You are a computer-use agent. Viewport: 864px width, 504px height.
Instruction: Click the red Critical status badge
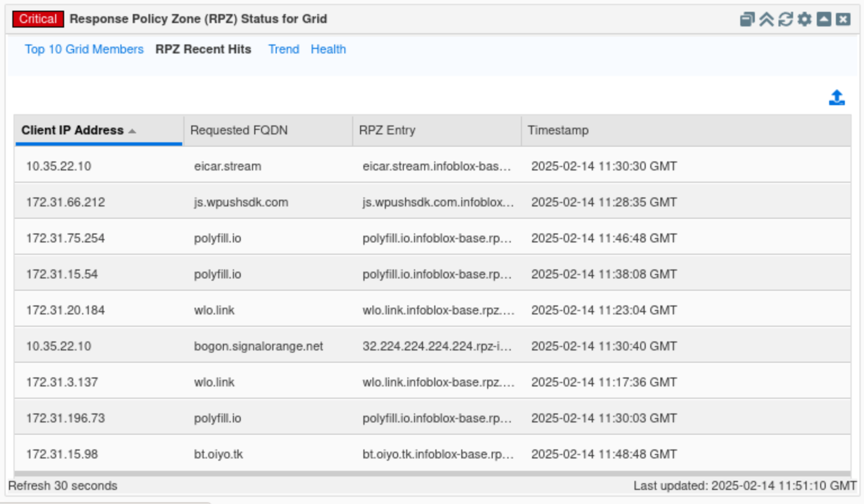pyautogui.click(x=38, y=19)
